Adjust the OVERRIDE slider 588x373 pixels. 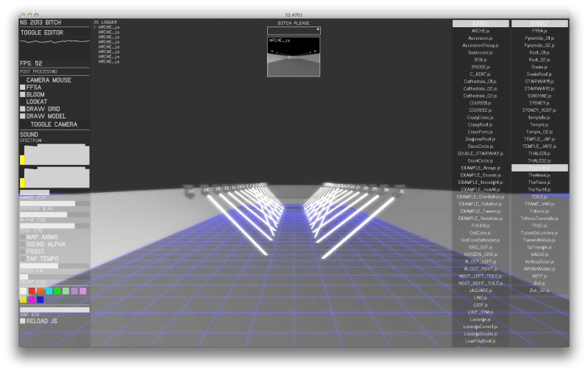pyautogui.click(x=54, y=204)
